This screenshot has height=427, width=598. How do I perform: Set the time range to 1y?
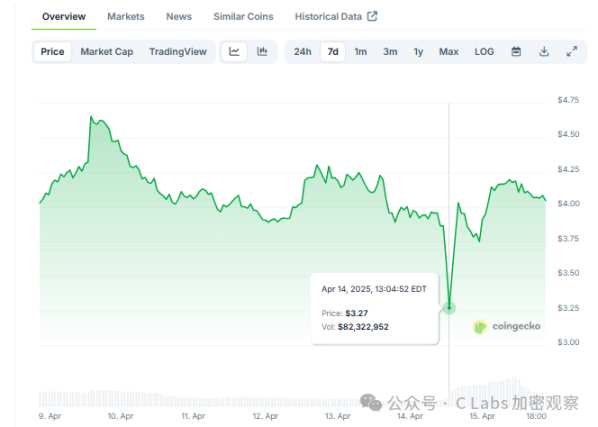click(x=418, y=51)
